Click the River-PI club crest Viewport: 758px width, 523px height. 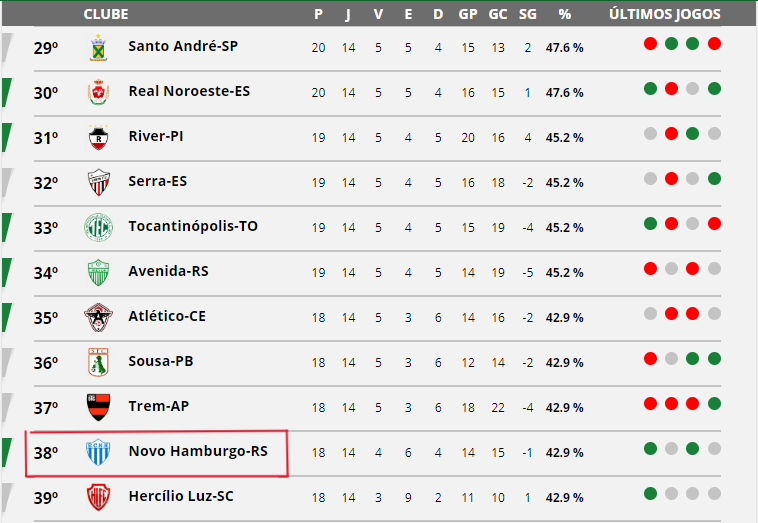(99, 137)
